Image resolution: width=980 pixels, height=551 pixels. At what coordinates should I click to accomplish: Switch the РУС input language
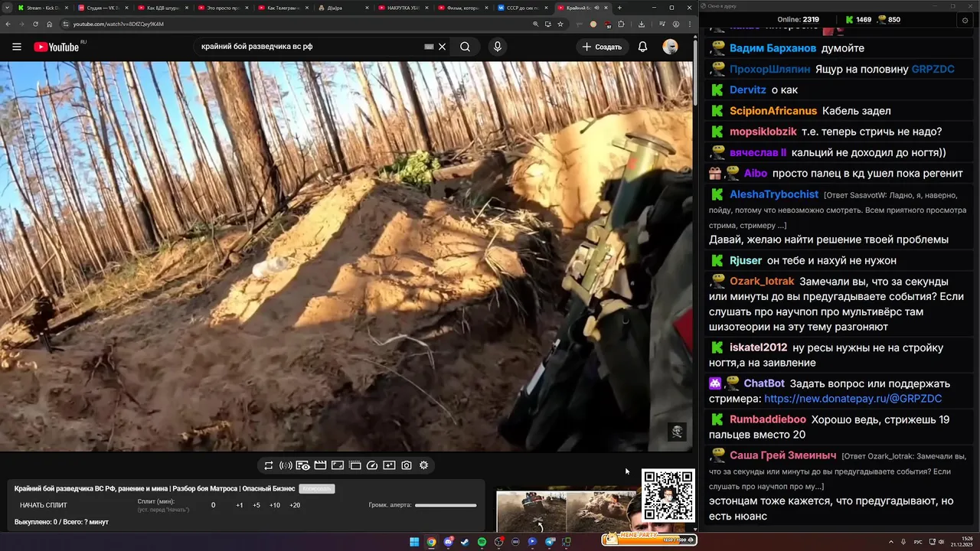point(918,542)
